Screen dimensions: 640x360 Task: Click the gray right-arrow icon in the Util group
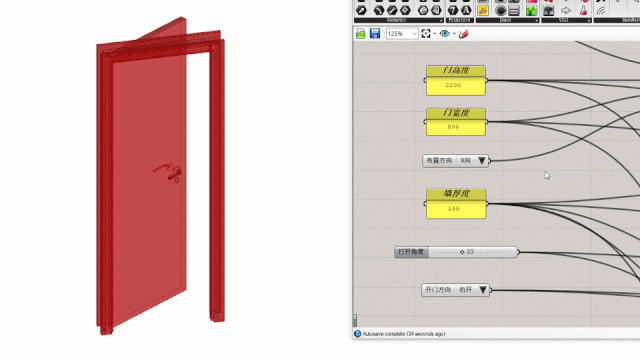(x=566, y=10)
